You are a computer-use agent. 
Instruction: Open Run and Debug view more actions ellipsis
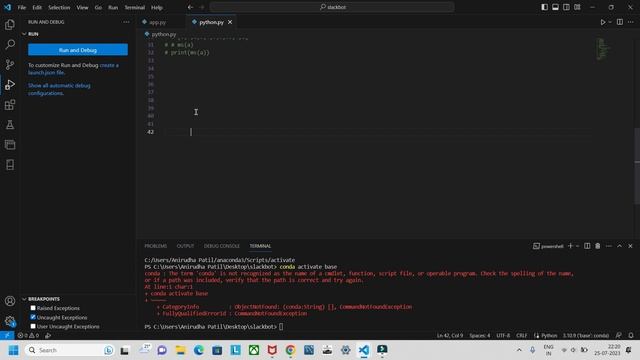coord(126,22)
